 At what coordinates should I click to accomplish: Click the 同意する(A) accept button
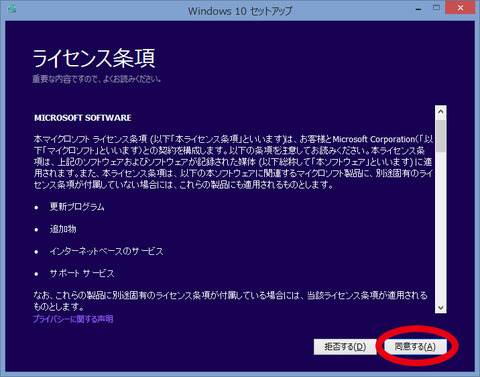click(415, 347)
